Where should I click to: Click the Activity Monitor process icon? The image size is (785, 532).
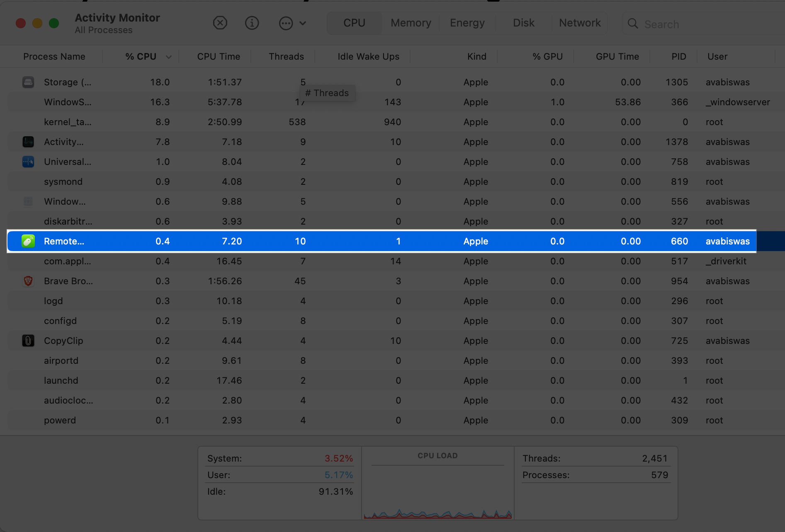click(x=28, y=142)
